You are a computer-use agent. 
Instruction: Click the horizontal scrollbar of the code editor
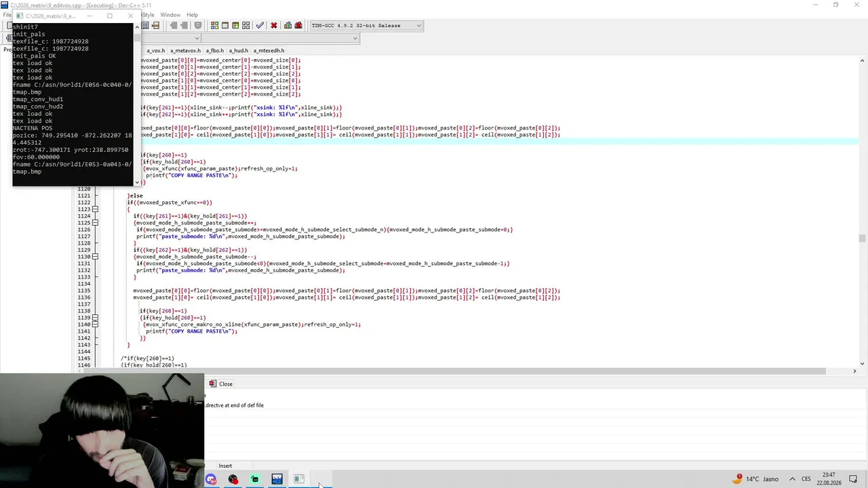pos(454,371)
